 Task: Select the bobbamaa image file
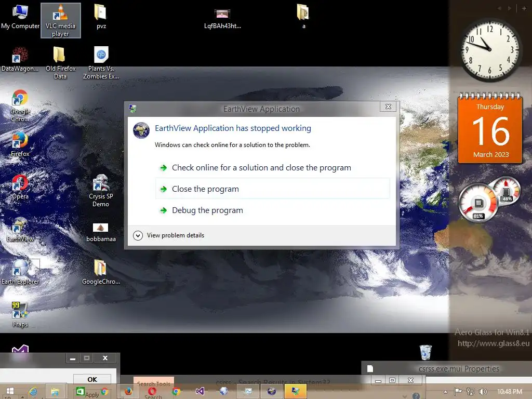pos(101,232)
